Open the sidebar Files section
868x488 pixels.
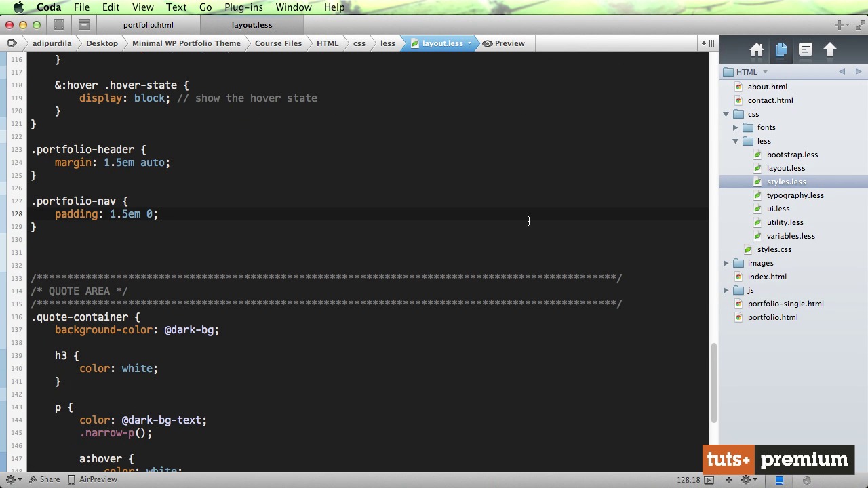(781, 50)
